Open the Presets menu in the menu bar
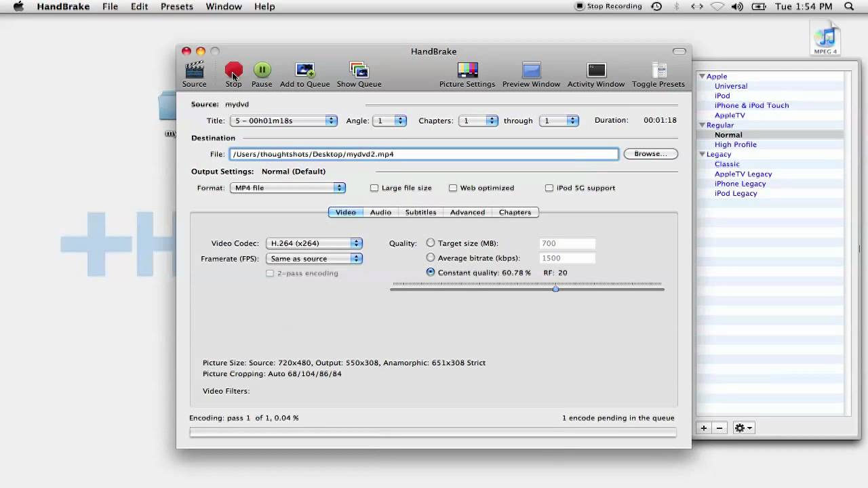Screen dimensions: 868x488 (x=176, y=7)
